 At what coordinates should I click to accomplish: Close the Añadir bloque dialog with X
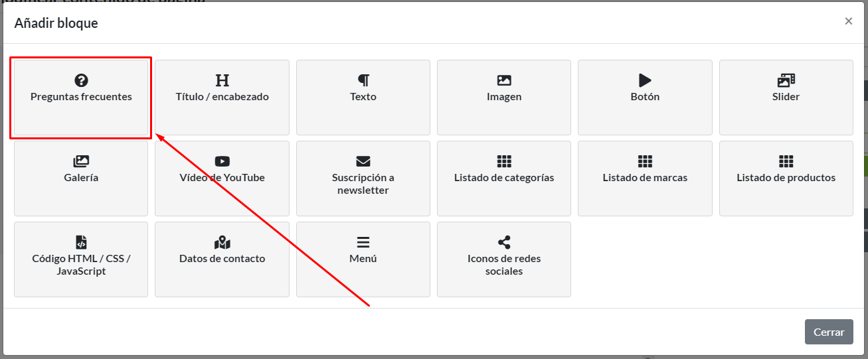point(848,21)
